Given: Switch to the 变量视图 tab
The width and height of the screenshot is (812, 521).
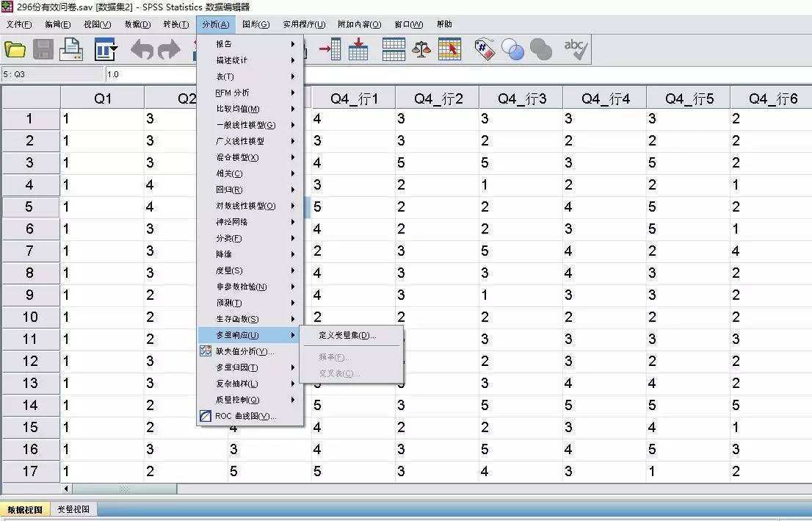Looking at the screenshot, I should (73, 509).
